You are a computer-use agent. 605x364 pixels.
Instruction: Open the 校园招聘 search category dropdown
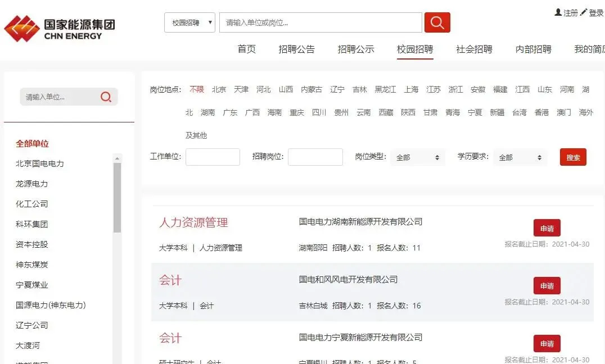click(189, 22)
